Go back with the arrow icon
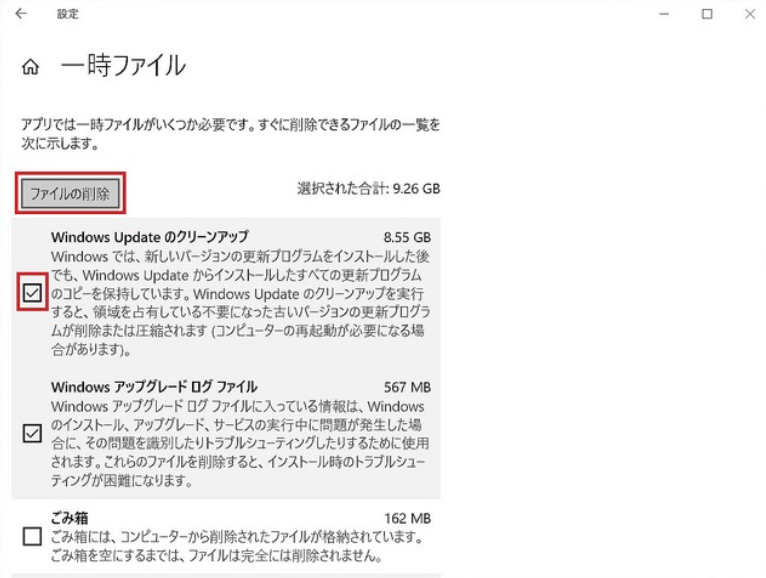Viewport: 766px width, 578px height. (21, 14)
